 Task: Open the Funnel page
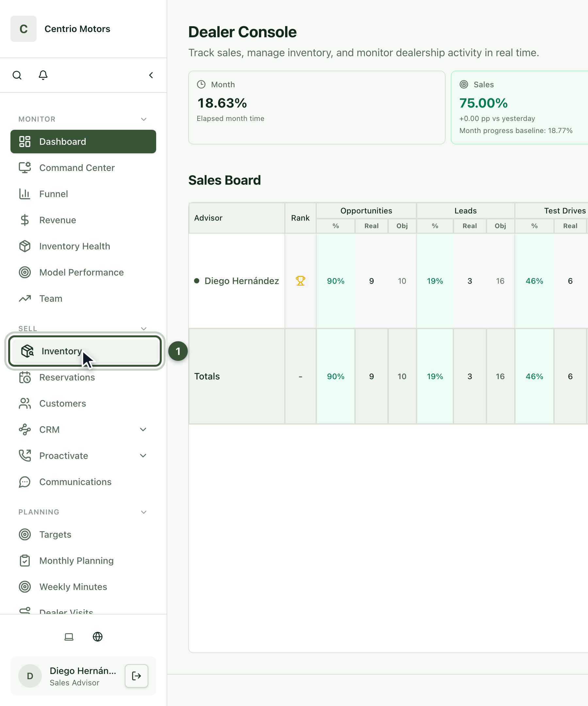(83, 194)
